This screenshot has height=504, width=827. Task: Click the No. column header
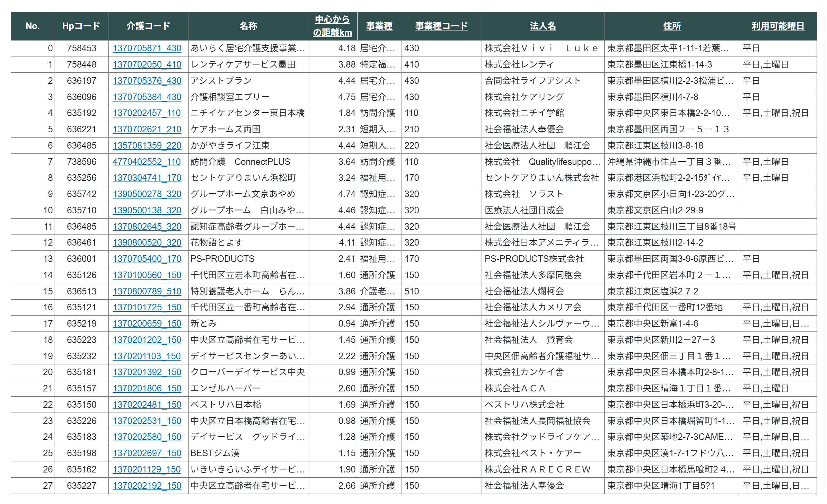(x=33, y=26)
